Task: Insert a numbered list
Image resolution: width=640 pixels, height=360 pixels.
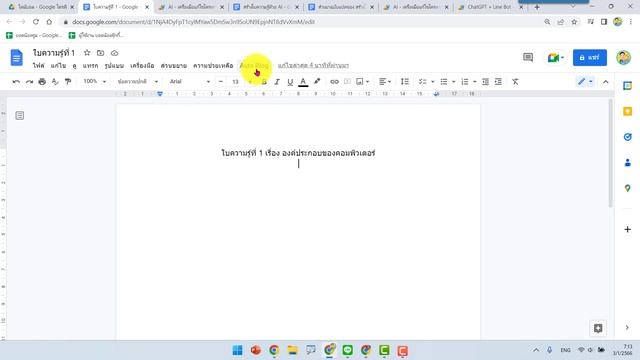Action: (464, 82)
